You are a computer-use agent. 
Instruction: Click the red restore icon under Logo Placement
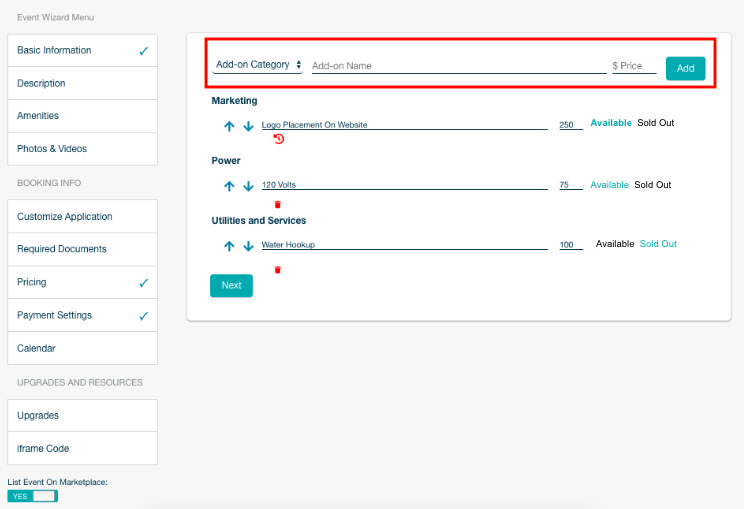pos(279,139)
